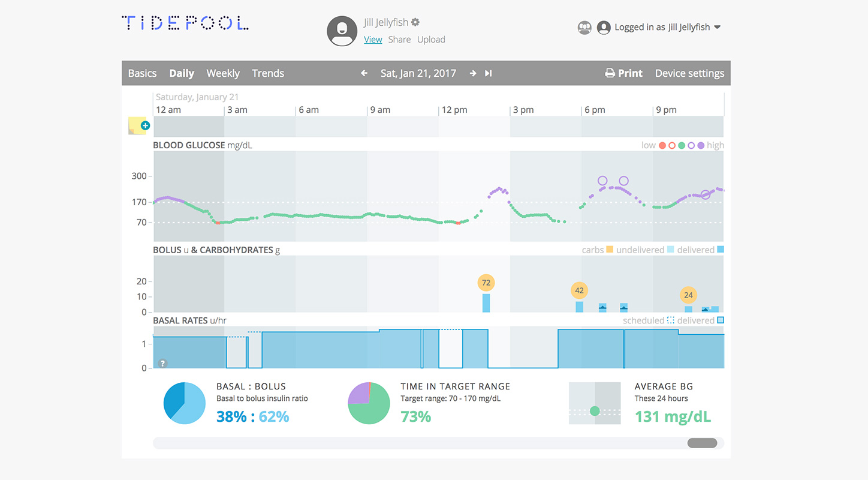This screenshot has width=868, height=480.
Task: Open the care team icon in the header
Action: pos(584,27)
